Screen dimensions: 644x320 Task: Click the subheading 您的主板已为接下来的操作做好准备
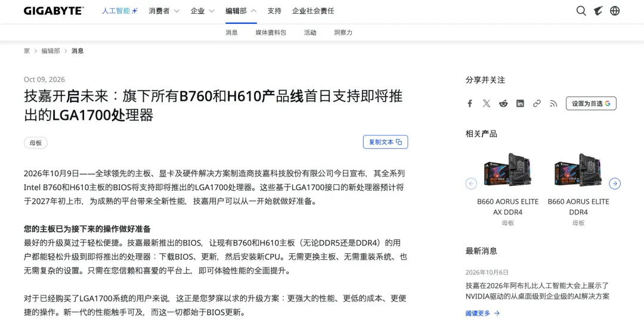pos(87,229)
